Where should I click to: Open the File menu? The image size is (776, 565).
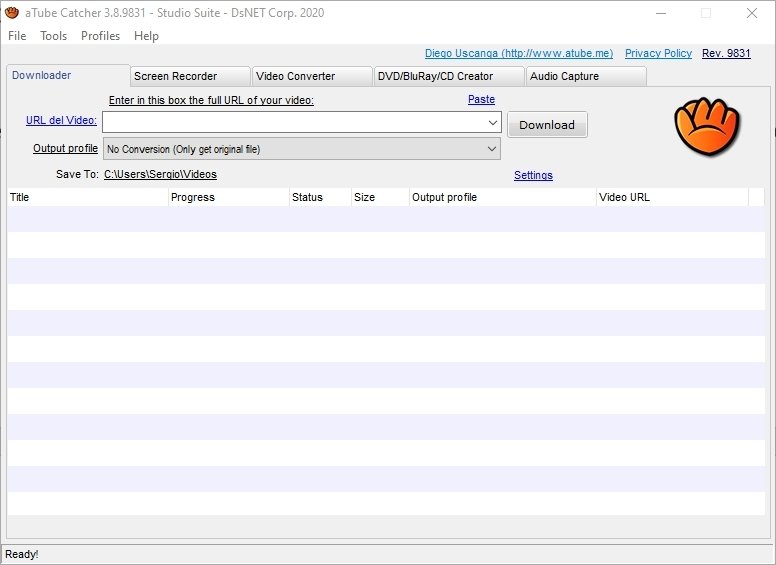[x=17, y=36]
